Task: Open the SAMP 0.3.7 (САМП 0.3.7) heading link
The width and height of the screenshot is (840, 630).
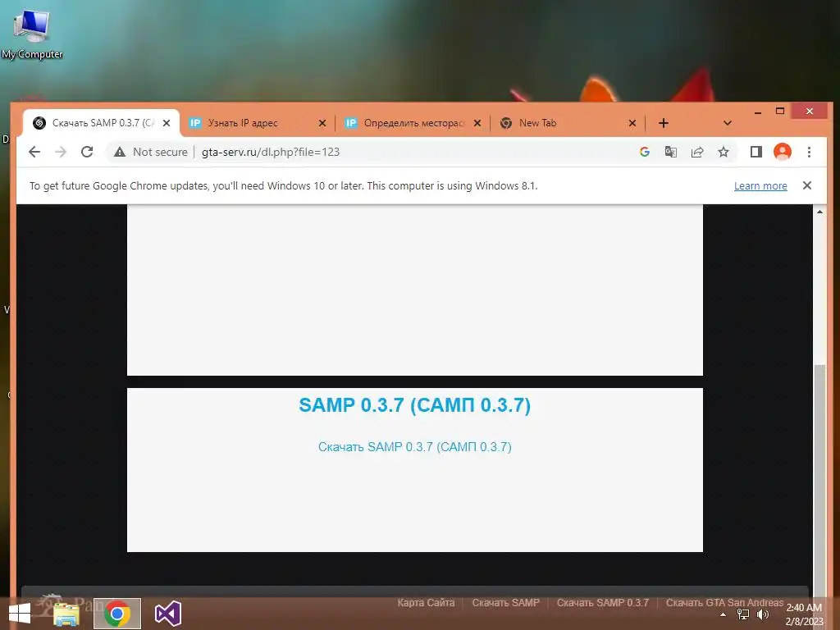Action: click(x=414, y=405)
